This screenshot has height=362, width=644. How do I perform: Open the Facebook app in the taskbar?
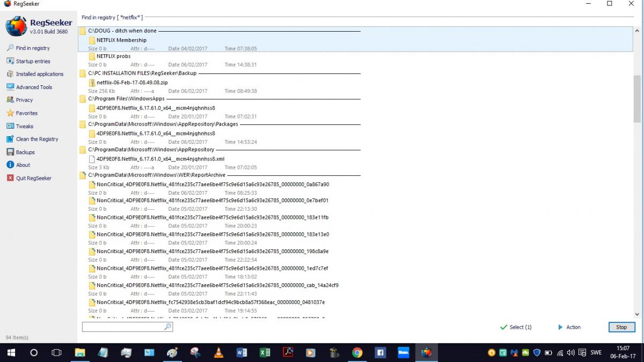click(380, 352)
